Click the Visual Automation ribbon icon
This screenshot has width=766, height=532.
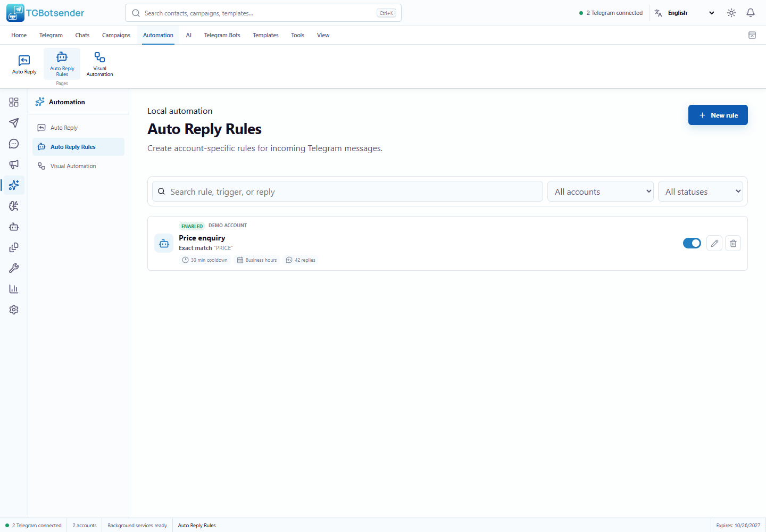click(99, 64)
